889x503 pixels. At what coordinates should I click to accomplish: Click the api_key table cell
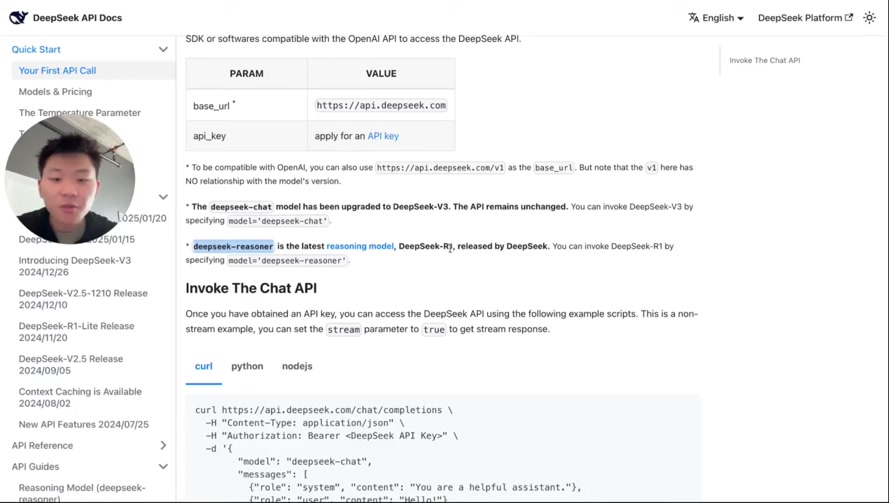click(246, 136)
